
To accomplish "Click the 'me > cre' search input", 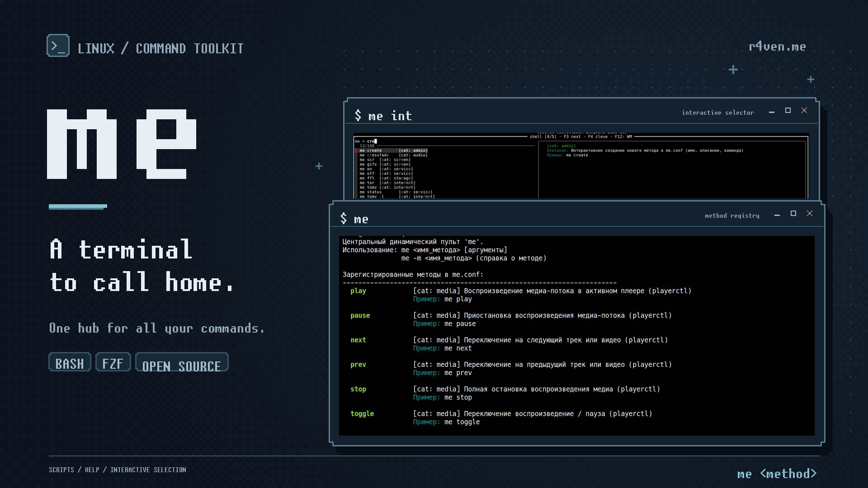I will pos(366,141).
